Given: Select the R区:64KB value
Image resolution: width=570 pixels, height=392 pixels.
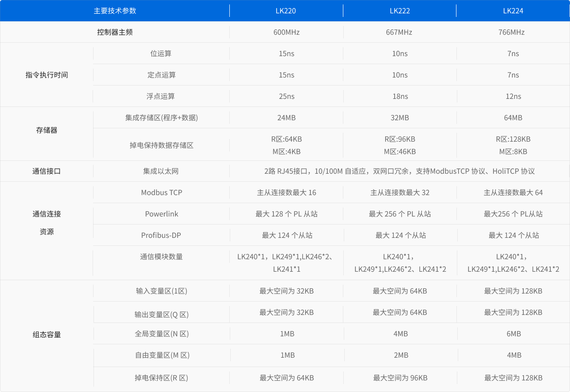Looking at the screenshot, I should pyautogui.click(x=286, y=139).
